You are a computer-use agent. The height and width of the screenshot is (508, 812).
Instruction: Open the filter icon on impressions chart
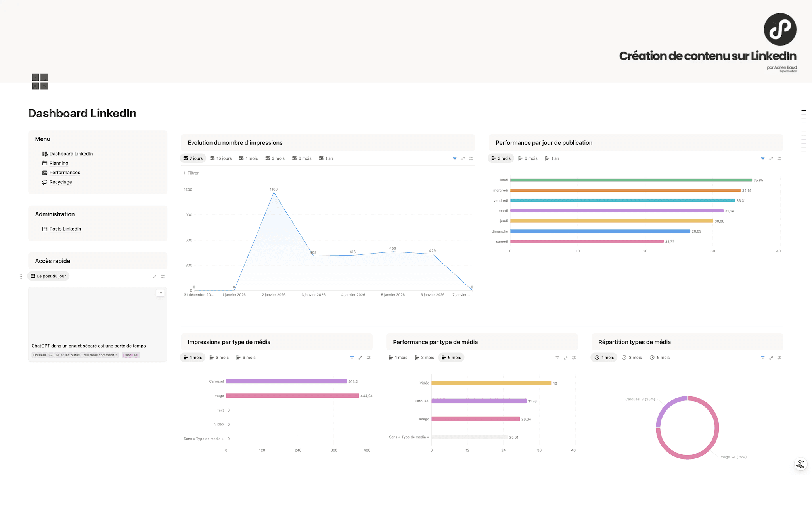454,158
